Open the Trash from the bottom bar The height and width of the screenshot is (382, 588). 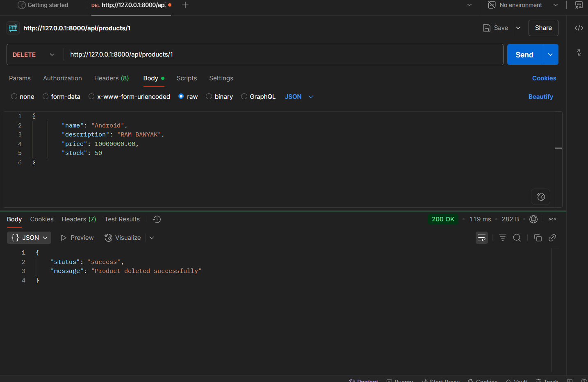coord(547,380)
